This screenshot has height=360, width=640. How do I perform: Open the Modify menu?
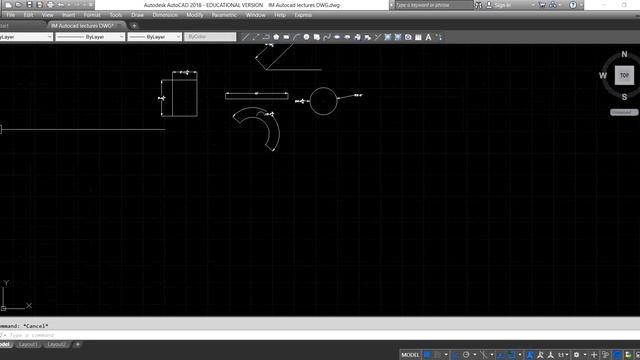(x=195, y=15)
